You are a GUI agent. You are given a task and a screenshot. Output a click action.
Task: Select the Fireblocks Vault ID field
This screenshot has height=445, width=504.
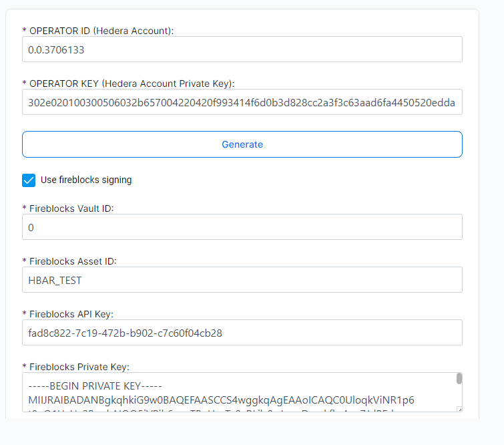(x=242, y=227)
